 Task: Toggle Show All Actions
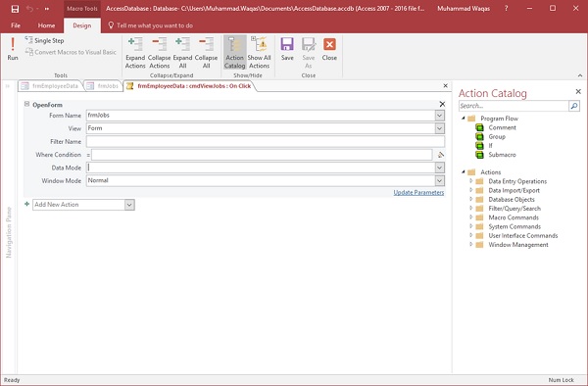(x=259, y=53)
